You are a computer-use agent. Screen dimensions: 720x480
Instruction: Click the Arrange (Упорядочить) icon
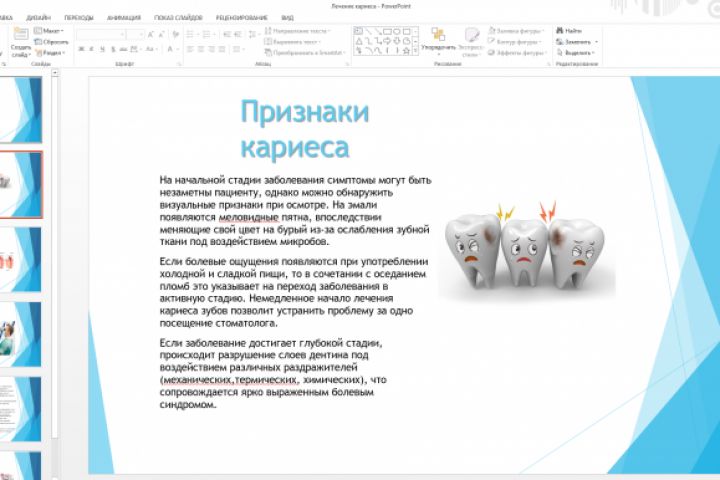pyautogui.click(x=438, y=34)
